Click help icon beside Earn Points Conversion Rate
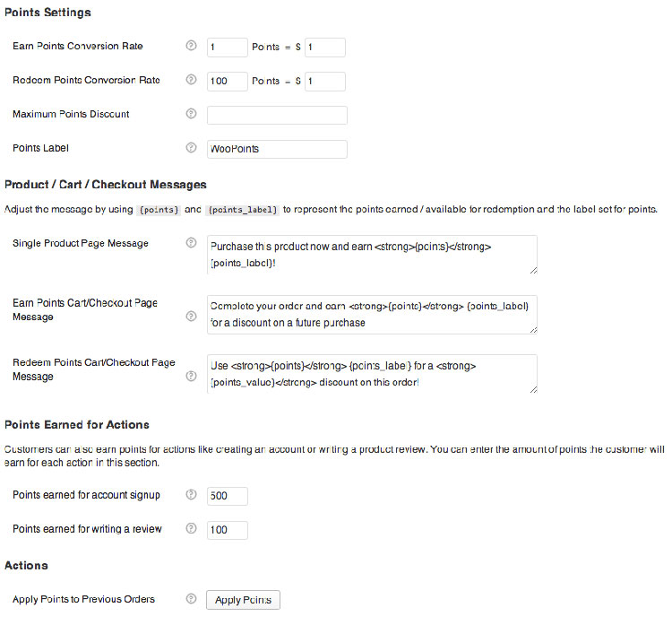 click(x=191, y=47)
